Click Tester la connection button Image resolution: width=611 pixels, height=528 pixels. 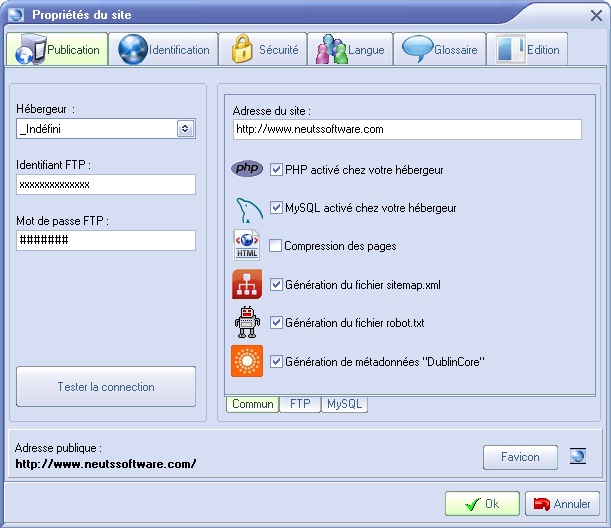pos(106,387)
